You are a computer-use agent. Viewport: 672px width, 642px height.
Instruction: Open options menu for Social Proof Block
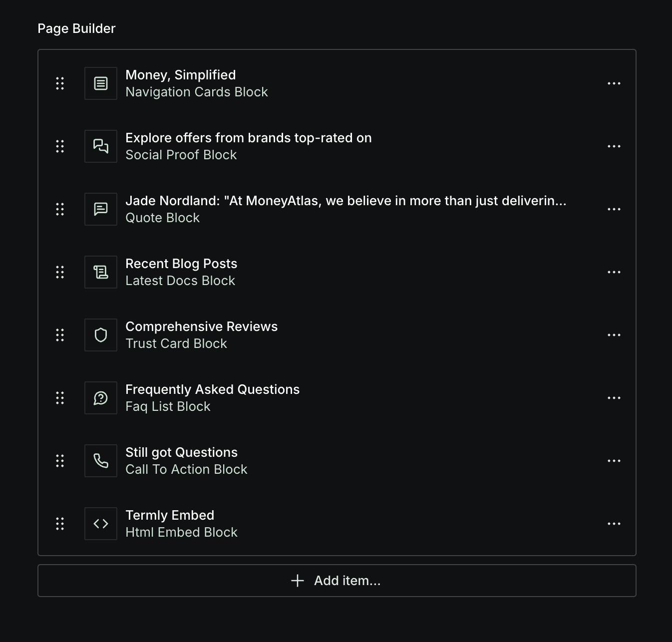(614, 146)
